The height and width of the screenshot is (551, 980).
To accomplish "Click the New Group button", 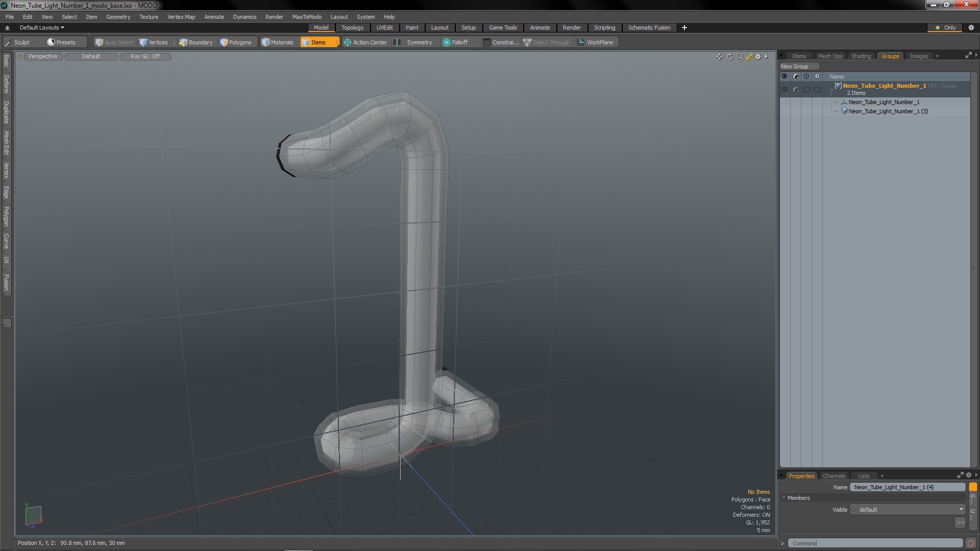I will point(795,66).
